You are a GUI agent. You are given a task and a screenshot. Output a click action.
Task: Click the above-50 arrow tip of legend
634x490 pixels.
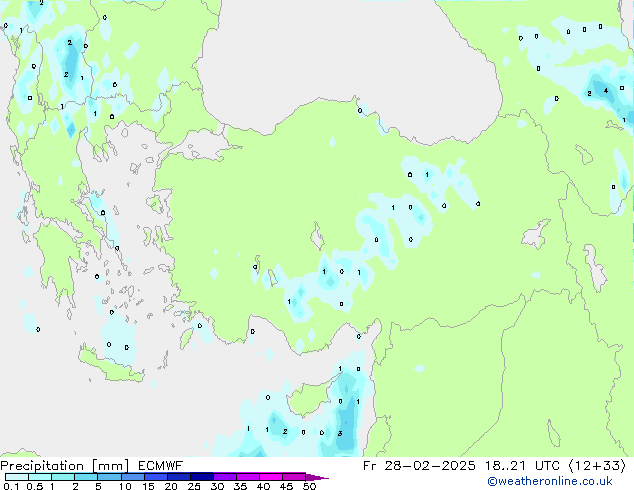316,477
